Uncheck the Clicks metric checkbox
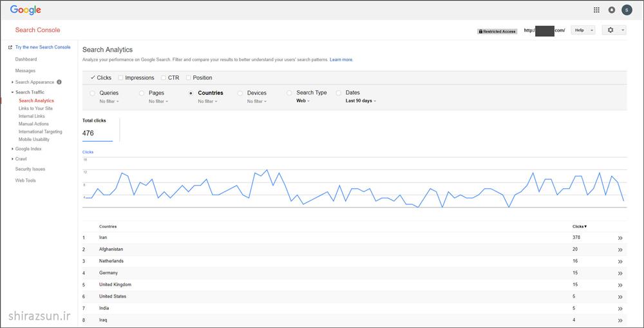 93,77
